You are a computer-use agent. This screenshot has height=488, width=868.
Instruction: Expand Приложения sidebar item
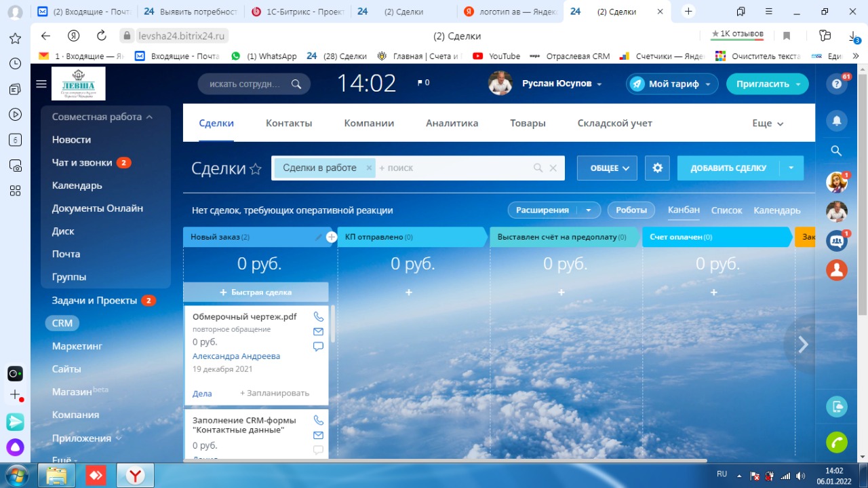[87, 438]
